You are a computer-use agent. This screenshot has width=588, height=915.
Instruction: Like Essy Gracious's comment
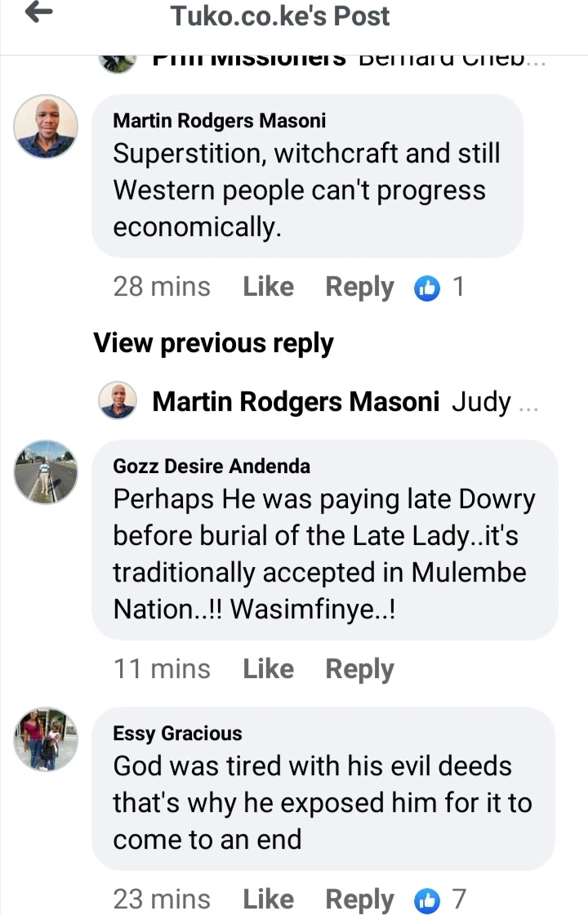pos(269,899)
